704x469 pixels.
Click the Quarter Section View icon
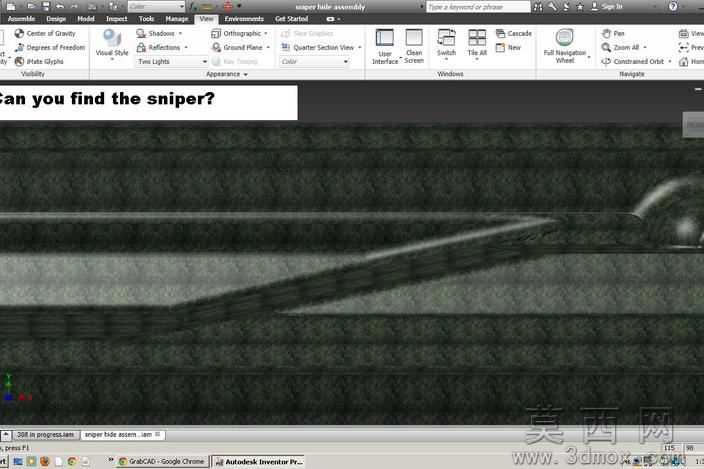pos(286,47)
